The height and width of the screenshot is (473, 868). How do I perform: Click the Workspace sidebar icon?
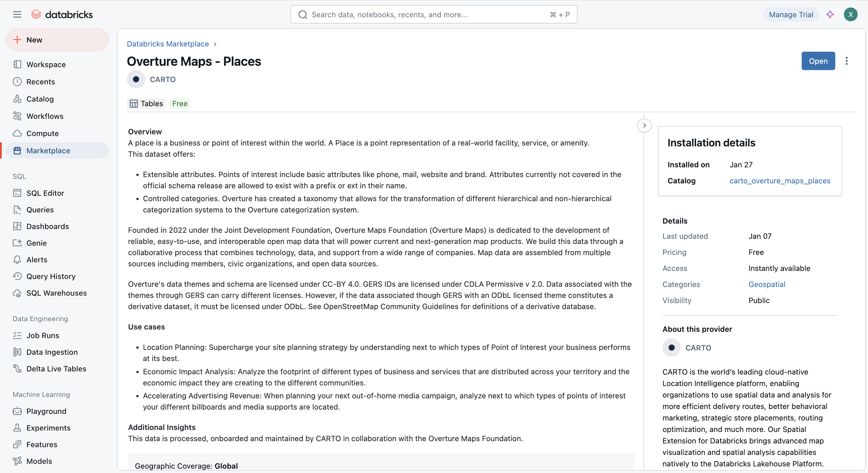point(17,64)
